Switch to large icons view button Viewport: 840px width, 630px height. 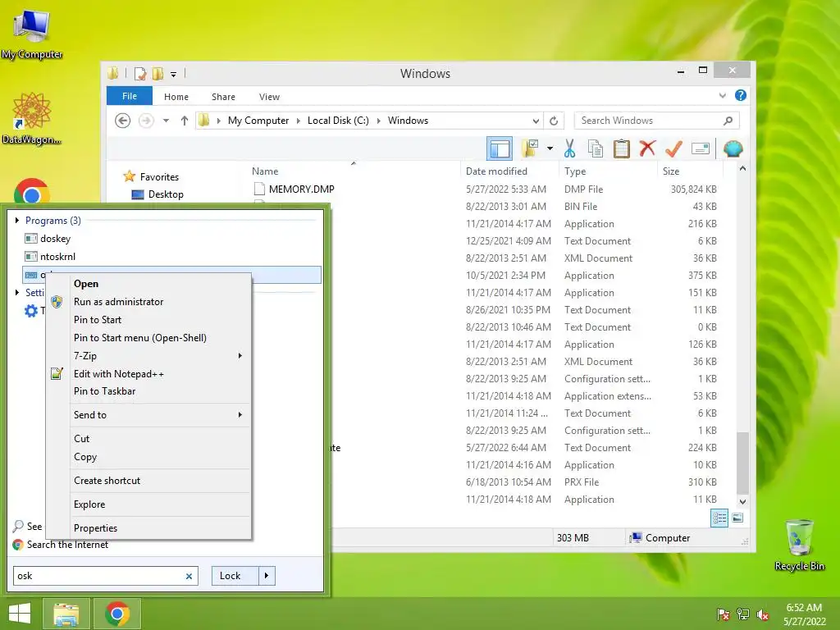(x=737, y=518)
